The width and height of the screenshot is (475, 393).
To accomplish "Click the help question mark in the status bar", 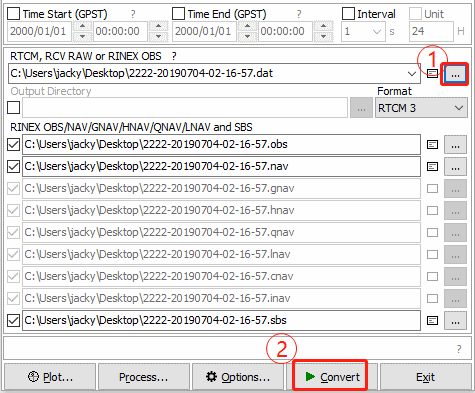I will tap(459, 349).
